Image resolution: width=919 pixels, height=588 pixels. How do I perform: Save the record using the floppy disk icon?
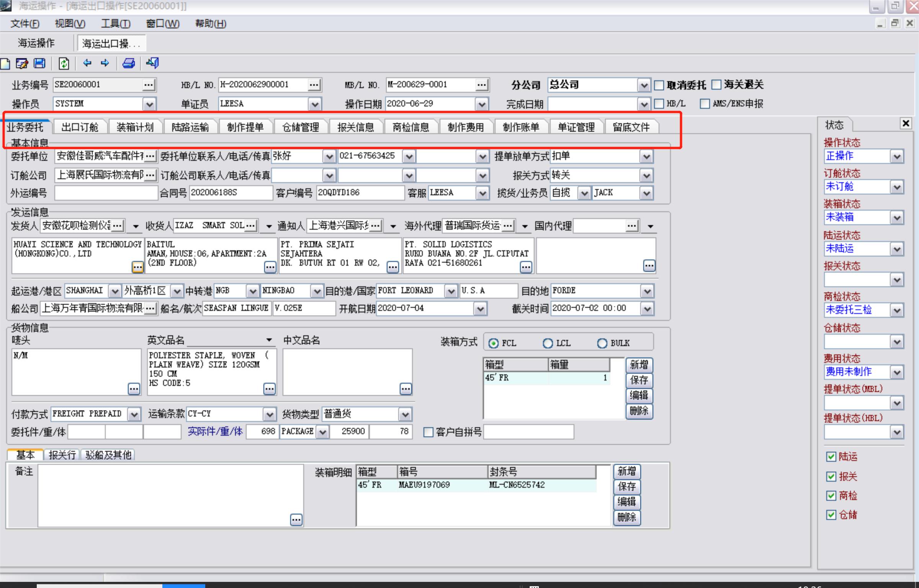click(x=39, y=64)
